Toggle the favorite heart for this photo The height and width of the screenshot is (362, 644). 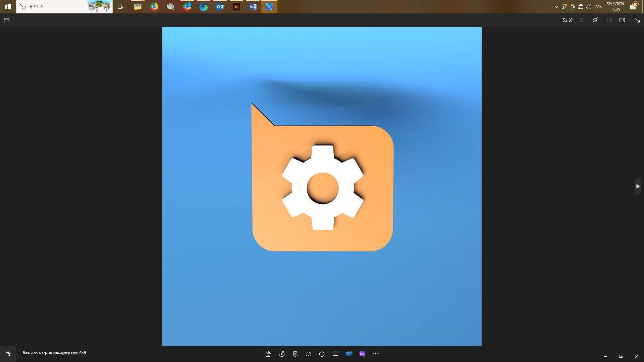pos(309,354)
